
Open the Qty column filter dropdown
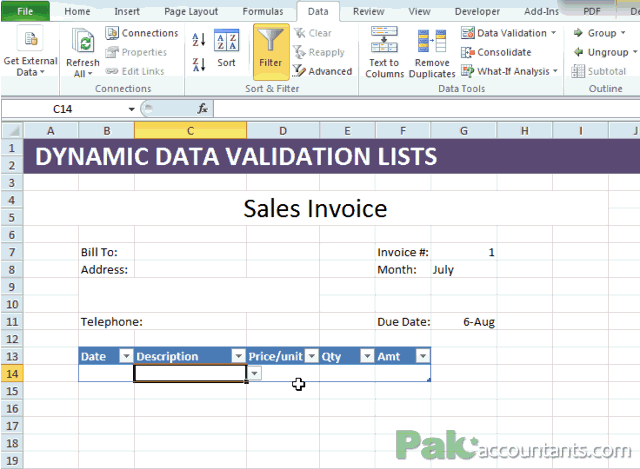[367, 356]
